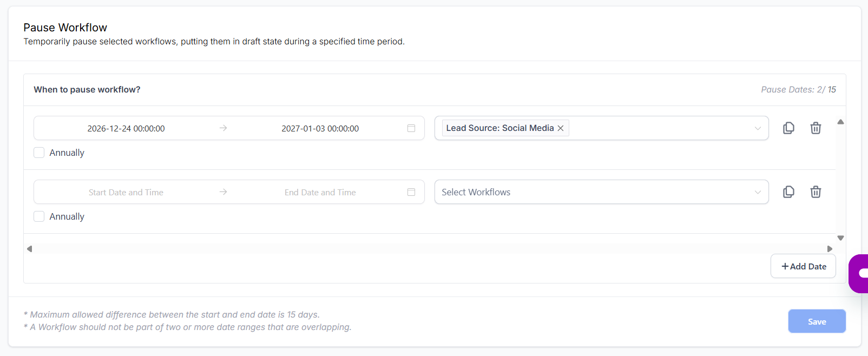
Task: Click the left horizontal scroll arrow
Action: pyautogui.click(x=29, y=248)
